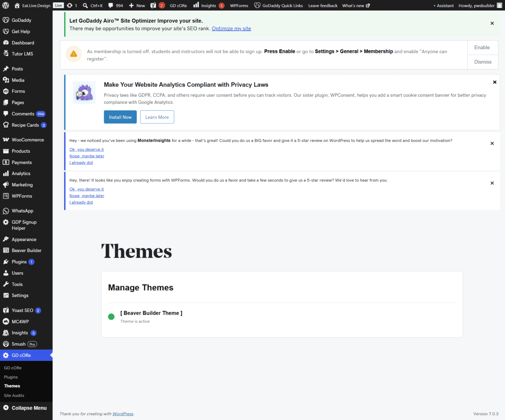Click MonsterInsights 'Nope, maybe later' link
This screenshot has height=420, width=505.
tap(87, 156)
